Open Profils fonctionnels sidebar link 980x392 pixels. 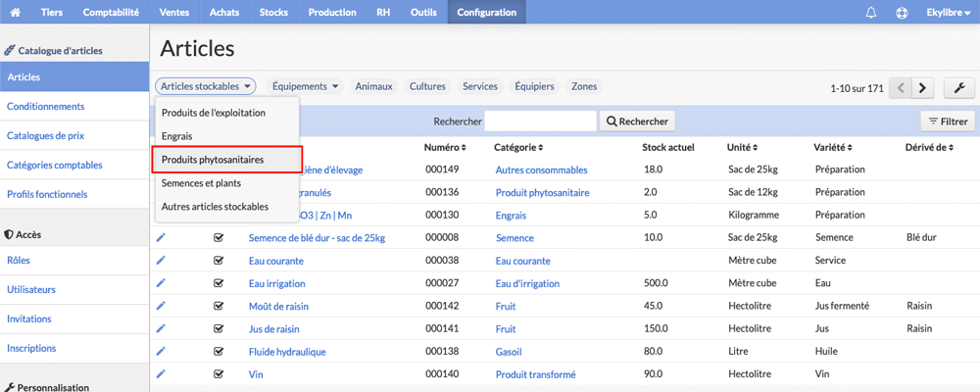click(74, 194)
